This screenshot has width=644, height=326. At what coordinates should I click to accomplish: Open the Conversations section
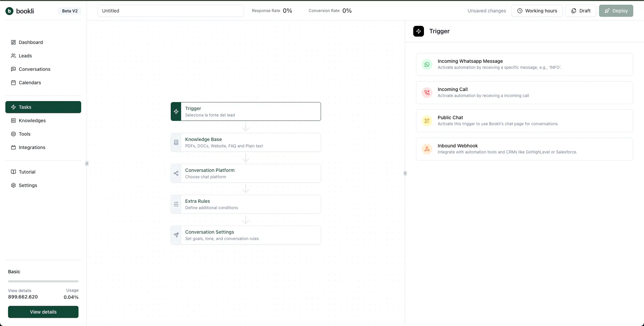pyautogui.click(x=43, y=69)
